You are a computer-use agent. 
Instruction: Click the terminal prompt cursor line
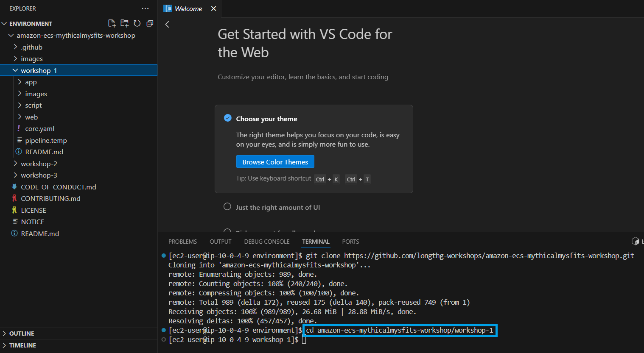pos(304,340)
